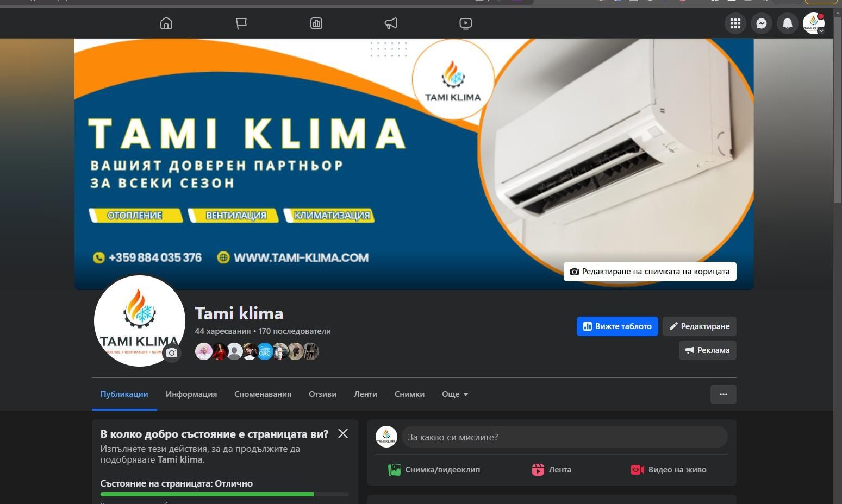
Task: Open account profile avatar menu
Action: (814, 23)
